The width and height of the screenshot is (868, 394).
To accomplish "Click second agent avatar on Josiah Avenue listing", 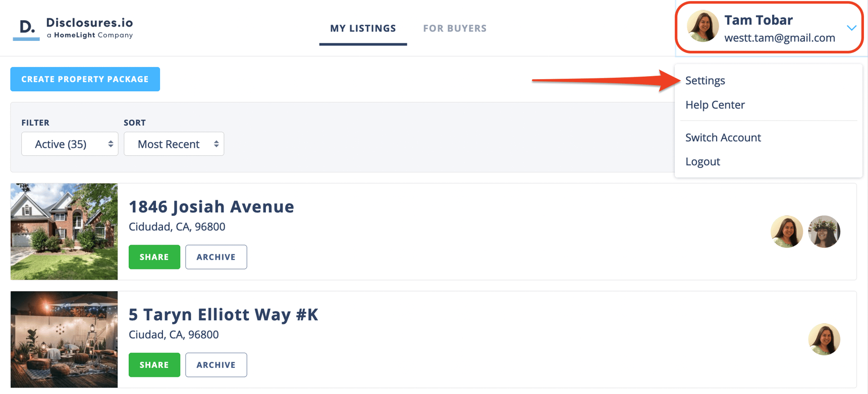I will coord(824,232).
